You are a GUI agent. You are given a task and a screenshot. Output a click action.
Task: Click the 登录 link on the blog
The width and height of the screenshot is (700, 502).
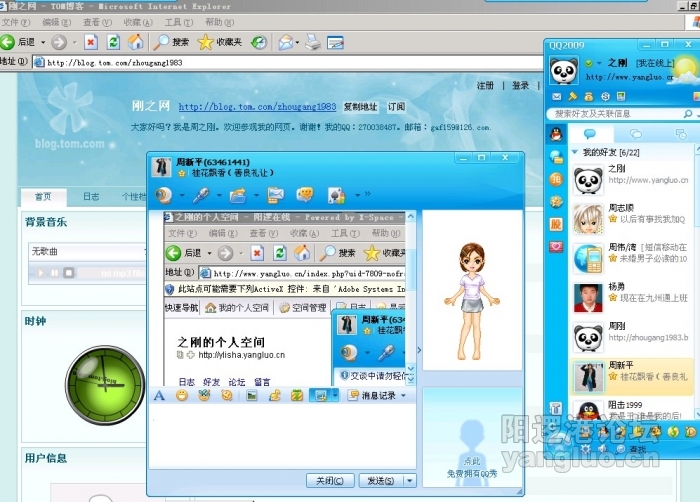click(520, 85)
